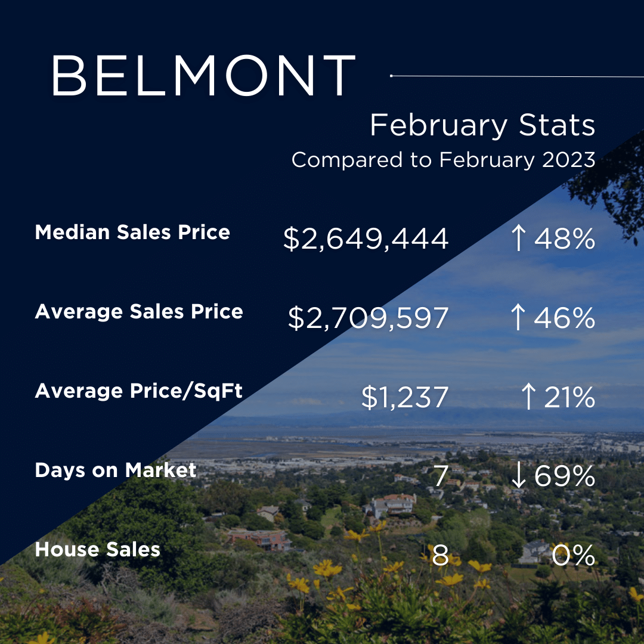Click the Average Sales Price label

139,311
